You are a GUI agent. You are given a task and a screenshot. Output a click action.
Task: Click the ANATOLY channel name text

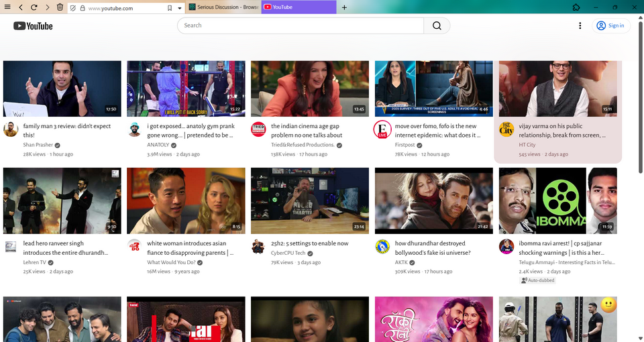point(158,145)
